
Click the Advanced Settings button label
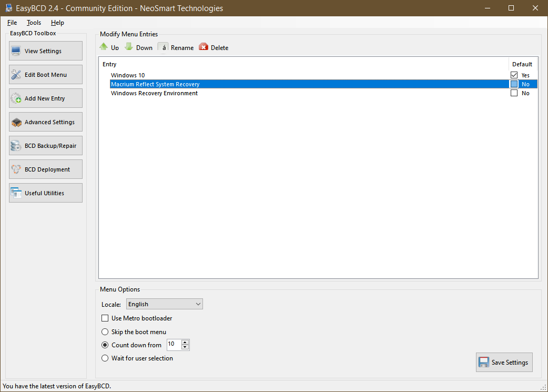(49, 122)
